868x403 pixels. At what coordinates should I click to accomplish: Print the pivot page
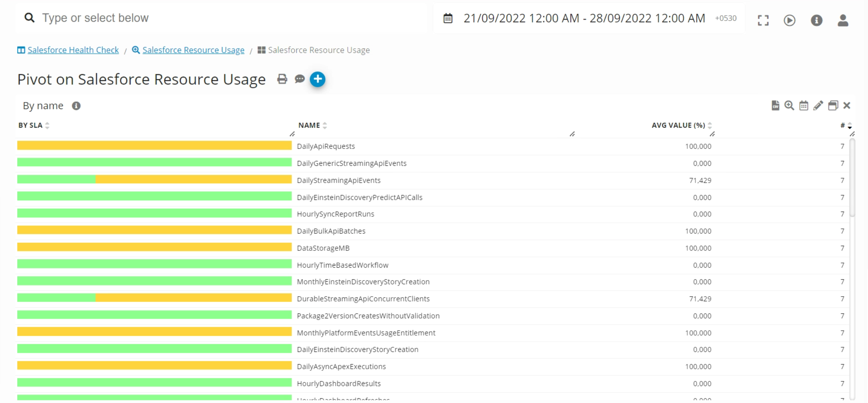pyautogui.click(x=282, y=79)
